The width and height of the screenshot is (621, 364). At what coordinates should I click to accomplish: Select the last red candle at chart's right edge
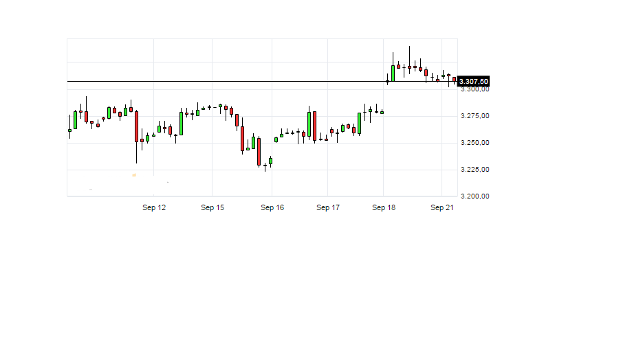point(455,80)
